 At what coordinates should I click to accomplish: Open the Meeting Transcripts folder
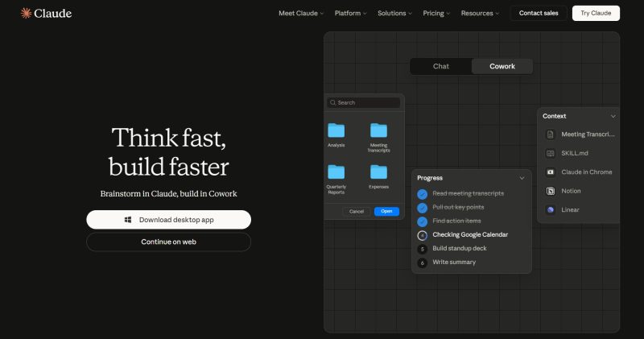[x=378, y=130]
